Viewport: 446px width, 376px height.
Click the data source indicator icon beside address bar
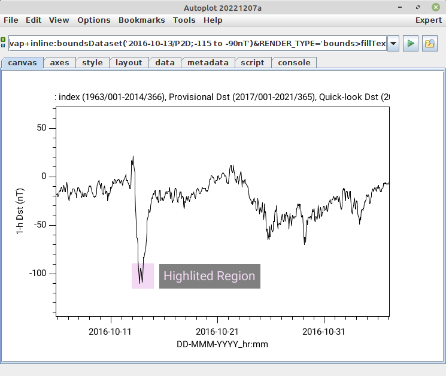coord(3,42)
